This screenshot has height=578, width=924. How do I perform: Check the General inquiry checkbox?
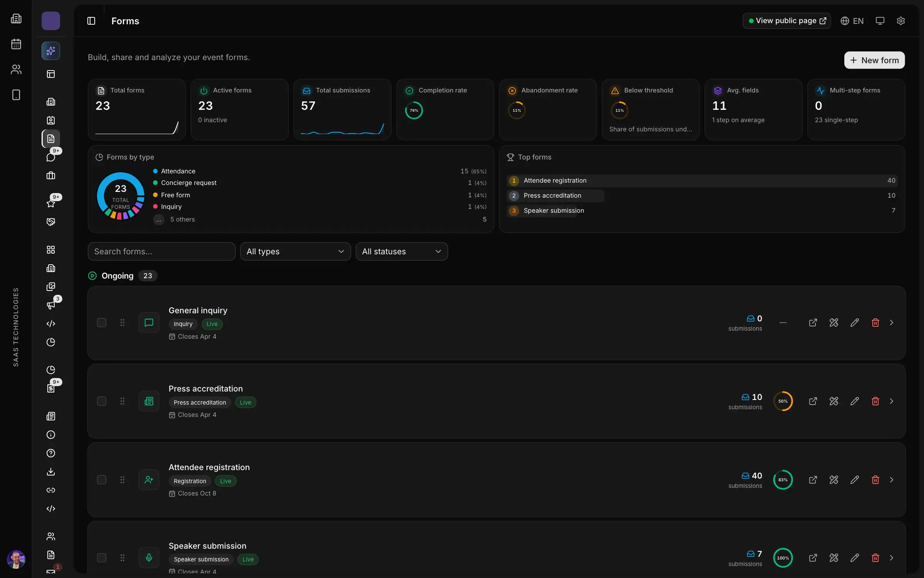click(x=102, y=323)
